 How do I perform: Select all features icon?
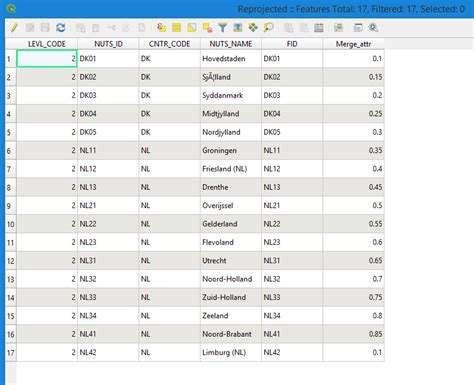point(176,28)
